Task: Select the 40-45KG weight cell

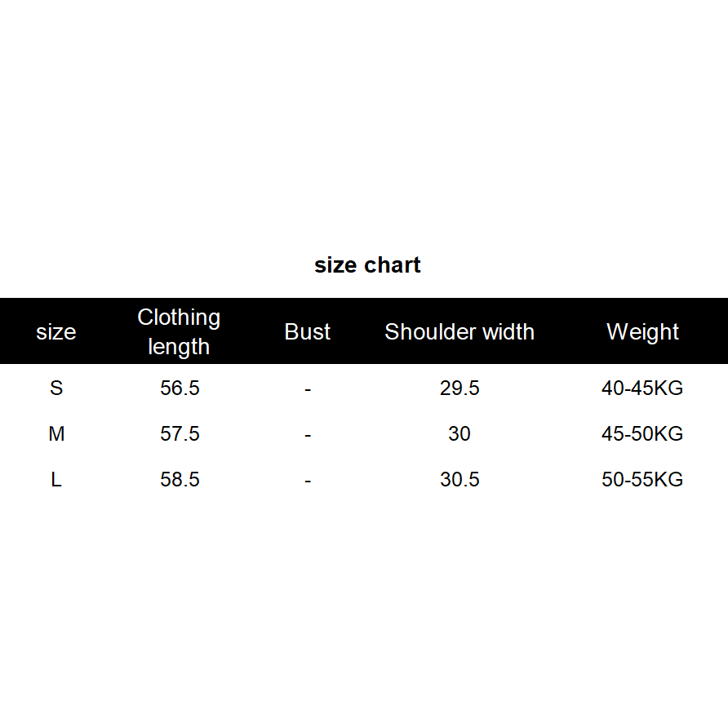Action: click(x=642, y=388)
